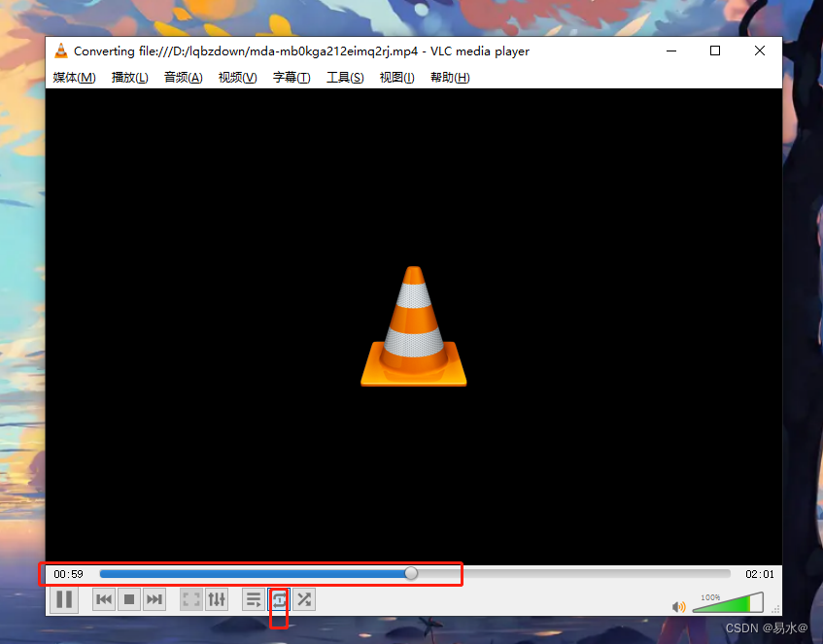
Task: Open the 帮助 menu
Action: tap(449, 78)
